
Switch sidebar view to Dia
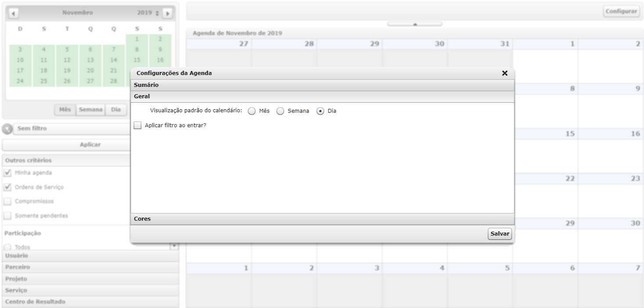116,110
